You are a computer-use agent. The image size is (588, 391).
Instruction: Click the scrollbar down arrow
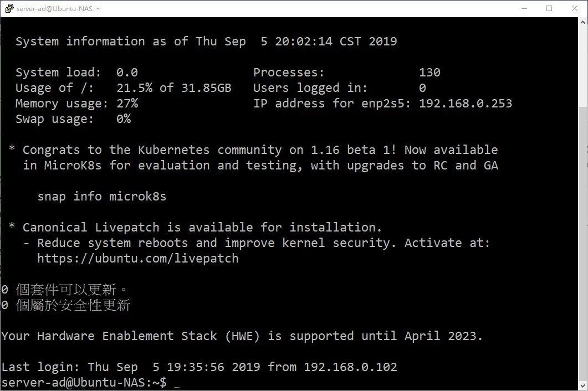point(583,385)
